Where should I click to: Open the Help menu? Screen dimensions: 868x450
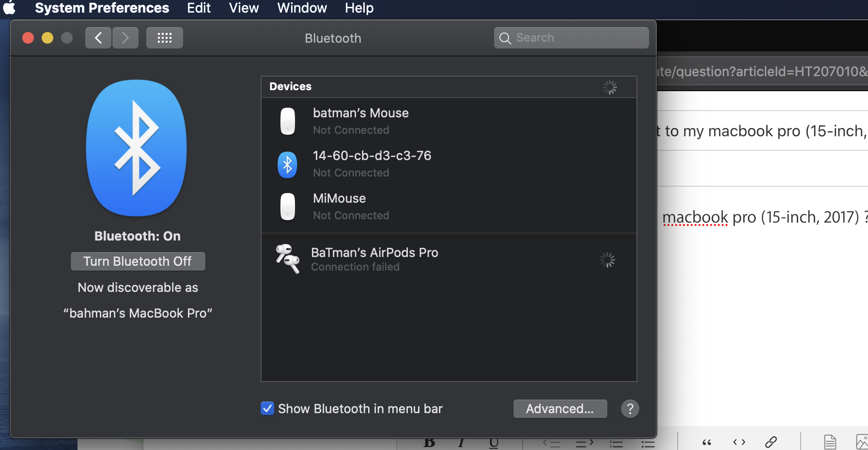[x=359, y=8]
